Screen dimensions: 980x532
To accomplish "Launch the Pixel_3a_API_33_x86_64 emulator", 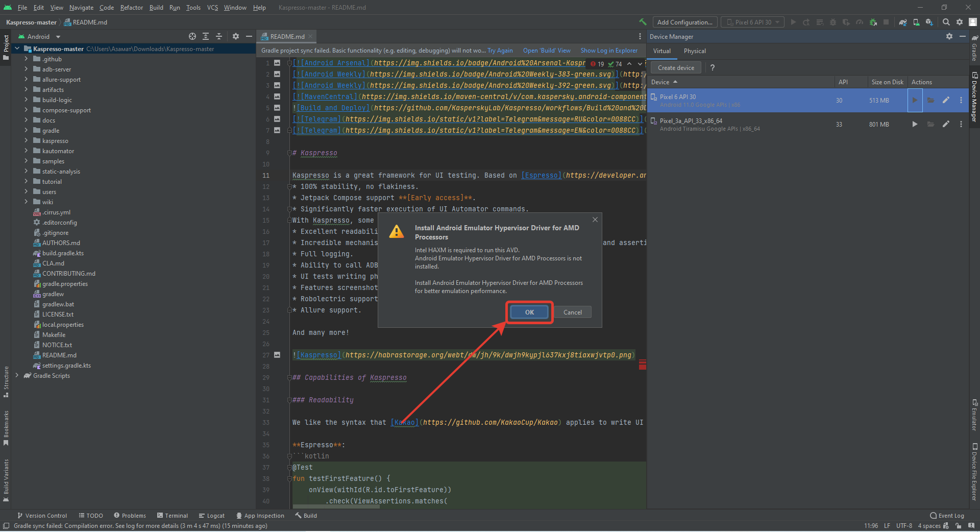I will [915, 124].
